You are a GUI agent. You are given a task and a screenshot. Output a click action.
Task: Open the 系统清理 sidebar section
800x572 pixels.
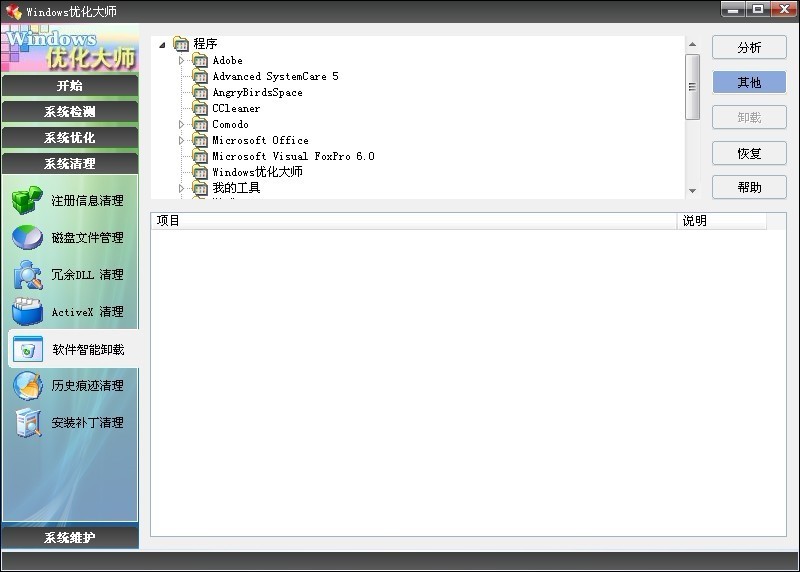point(70,163)
